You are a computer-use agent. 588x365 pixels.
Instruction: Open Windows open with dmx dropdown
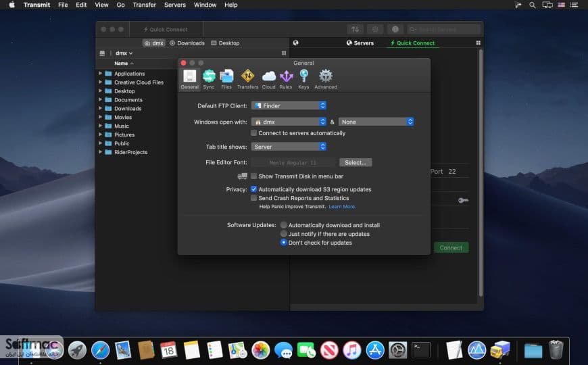[289, 122]
